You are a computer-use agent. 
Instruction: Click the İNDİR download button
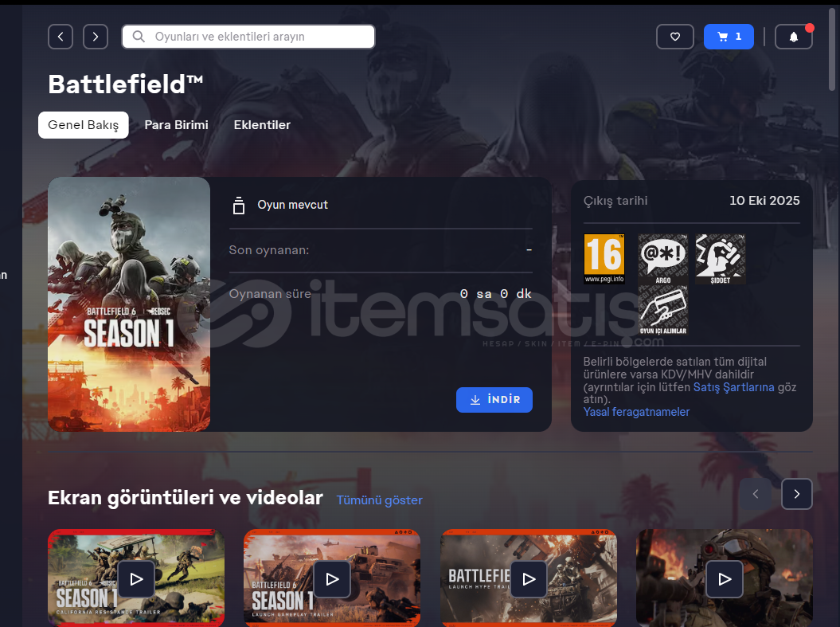pos(494,400)
